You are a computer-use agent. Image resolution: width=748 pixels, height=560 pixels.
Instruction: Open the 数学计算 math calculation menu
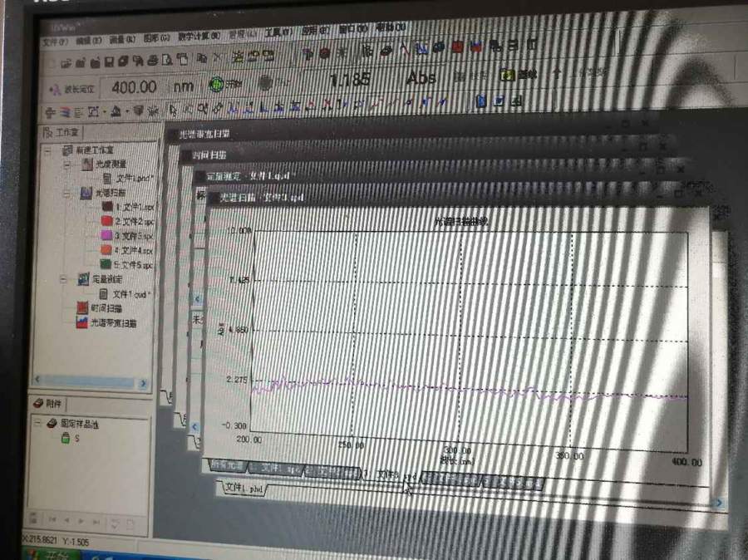[199, 37]
